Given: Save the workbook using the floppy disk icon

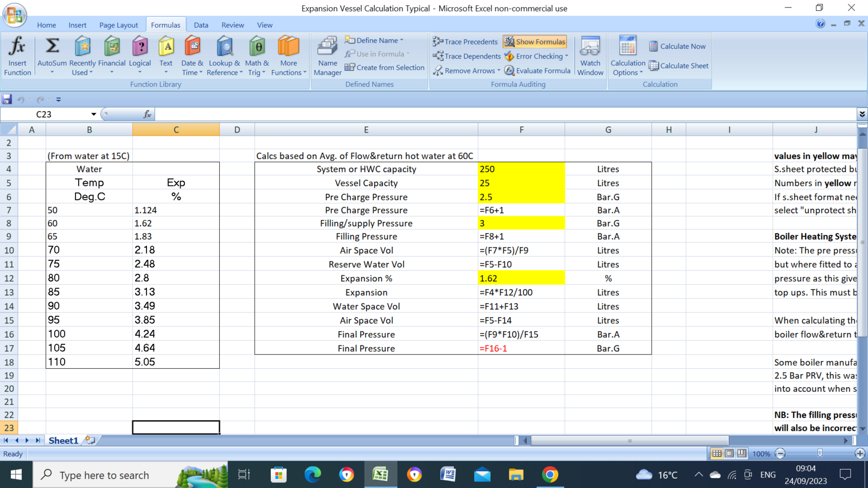Looking at the screenshot, I should pyautogui.click(x=7, y=99).
